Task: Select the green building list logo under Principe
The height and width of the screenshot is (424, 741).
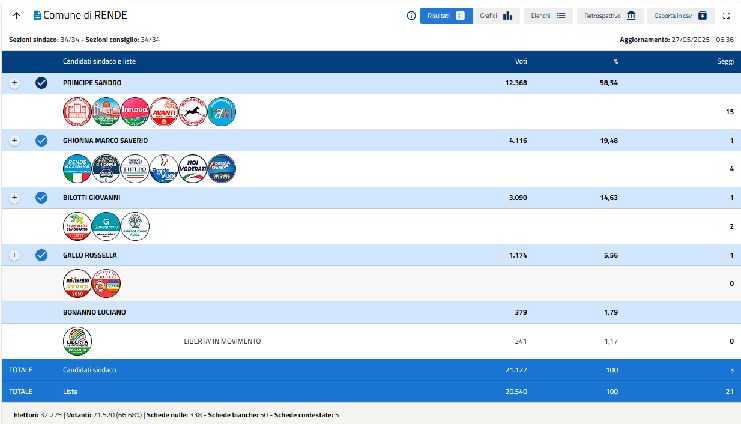Action: coord(106,112)
